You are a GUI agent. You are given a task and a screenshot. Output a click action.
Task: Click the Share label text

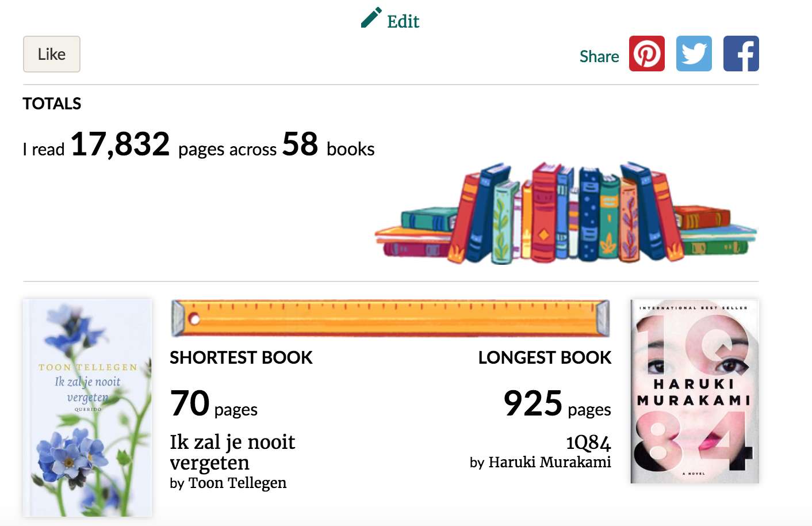pyautogui.click(x=599, y=56)
